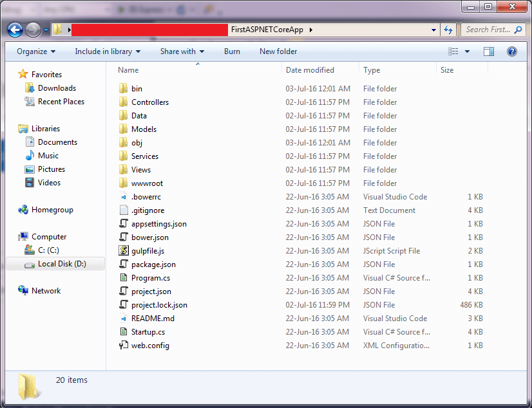Click the Computer icon in sidebar

pyautogui.click(x=23, y=237)
